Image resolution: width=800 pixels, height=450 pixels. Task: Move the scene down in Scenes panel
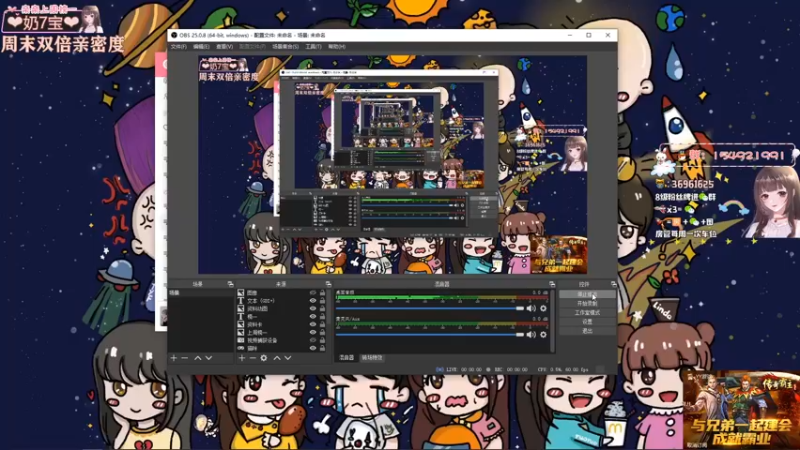[x=209, y=358]
